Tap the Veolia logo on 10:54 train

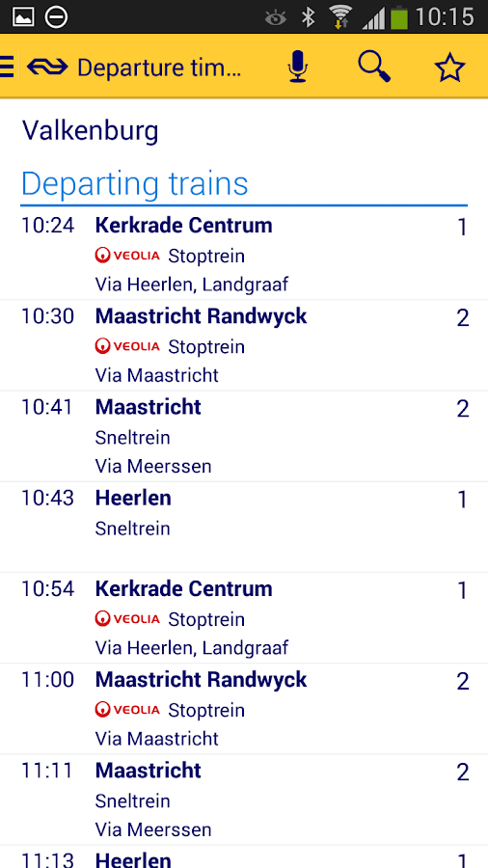[127, 618]
